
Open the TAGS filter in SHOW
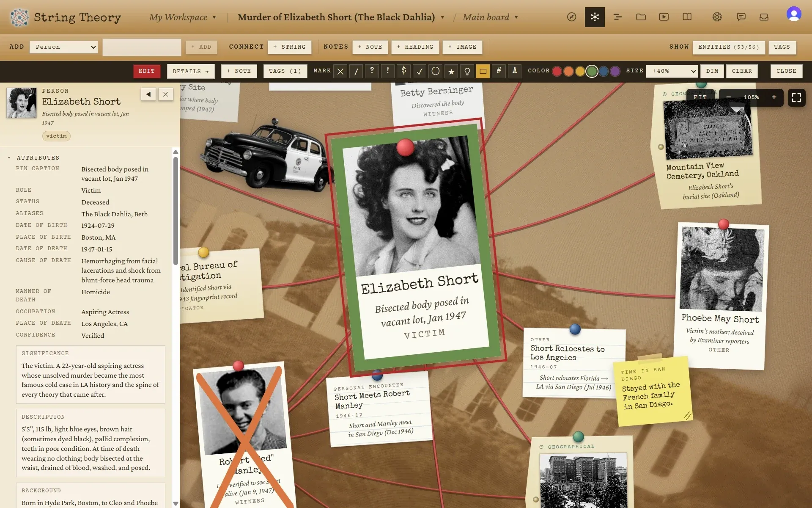782,47
